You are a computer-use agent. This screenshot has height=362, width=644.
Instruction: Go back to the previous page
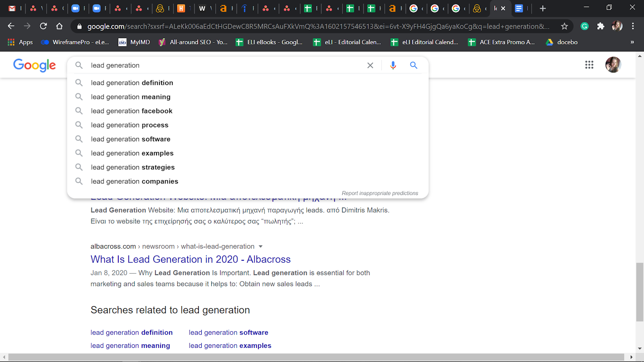11,26
